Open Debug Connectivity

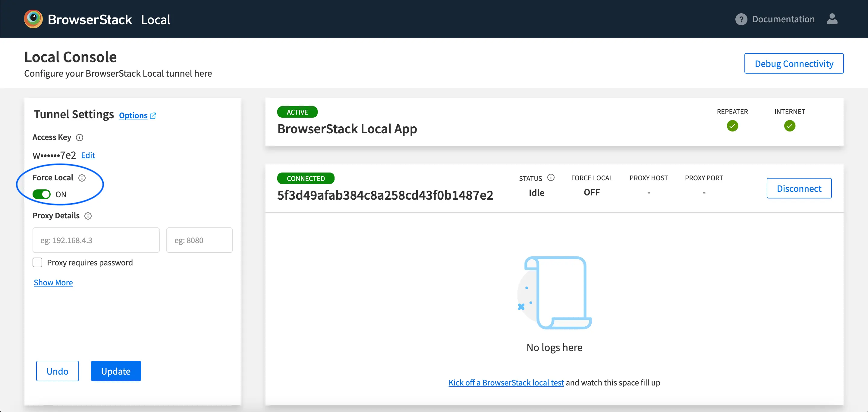[x=794, y=63]
